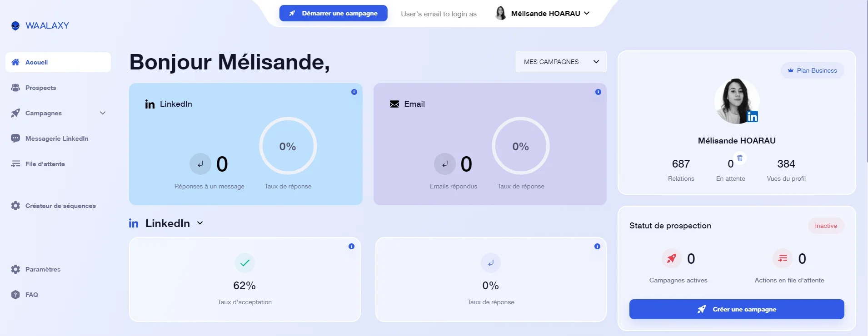Viewport: 868px width, 336px height.
Task: Click the 62% Taux d'acceptation value
Action: (x=244, y=286)
